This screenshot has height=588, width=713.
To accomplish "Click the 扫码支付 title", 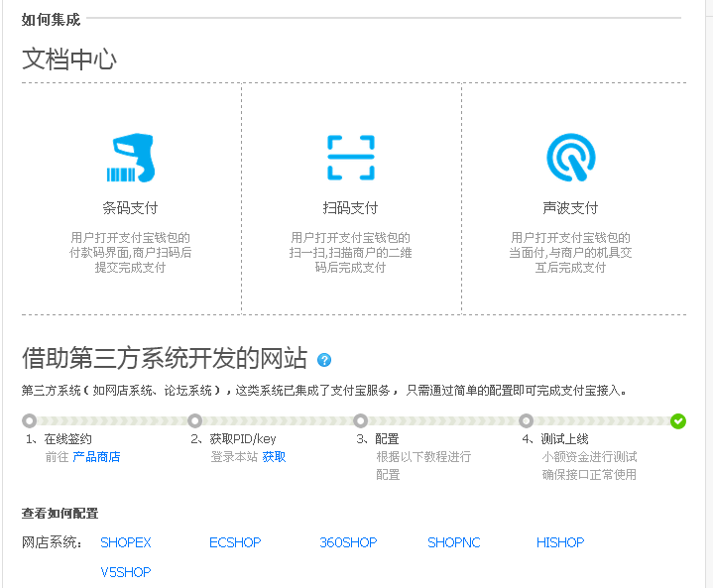I will tap(351, 208).
